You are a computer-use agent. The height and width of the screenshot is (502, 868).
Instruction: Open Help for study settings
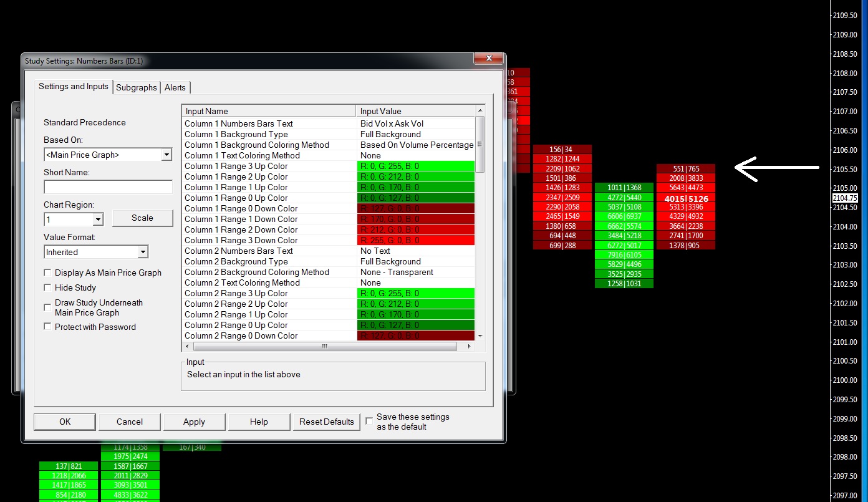259,422
